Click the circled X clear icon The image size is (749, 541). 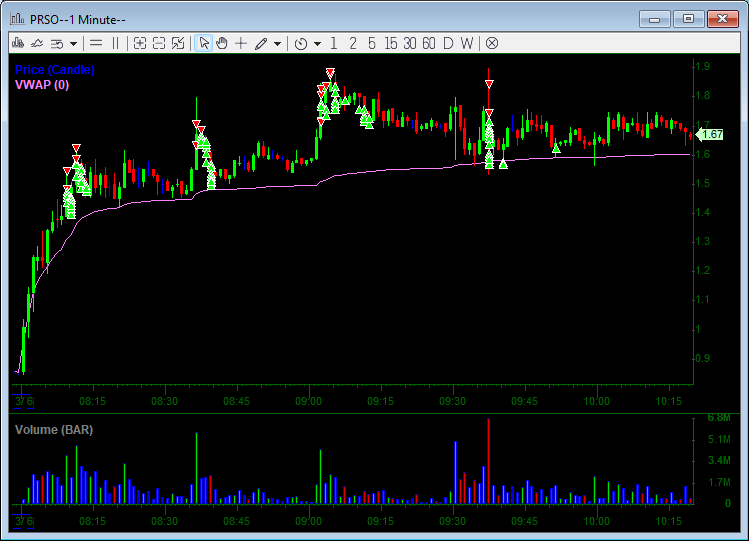coord(492,43)
